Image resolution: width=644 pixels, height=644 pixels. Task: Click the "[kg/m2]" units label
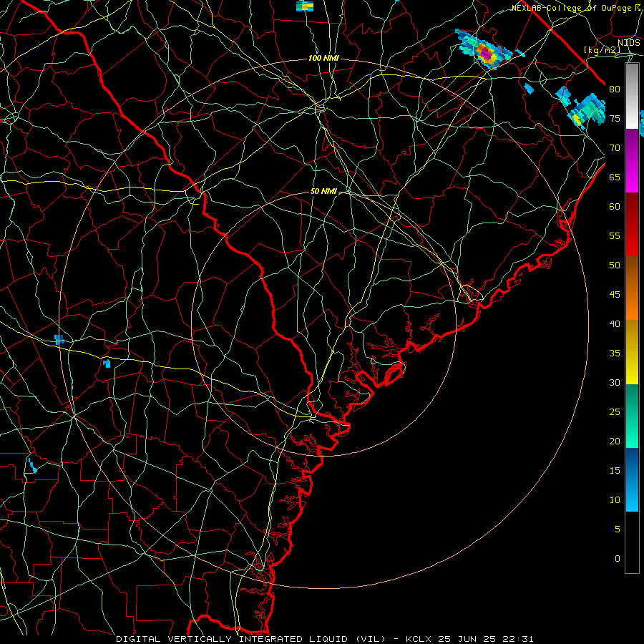[x=602, y=50]
